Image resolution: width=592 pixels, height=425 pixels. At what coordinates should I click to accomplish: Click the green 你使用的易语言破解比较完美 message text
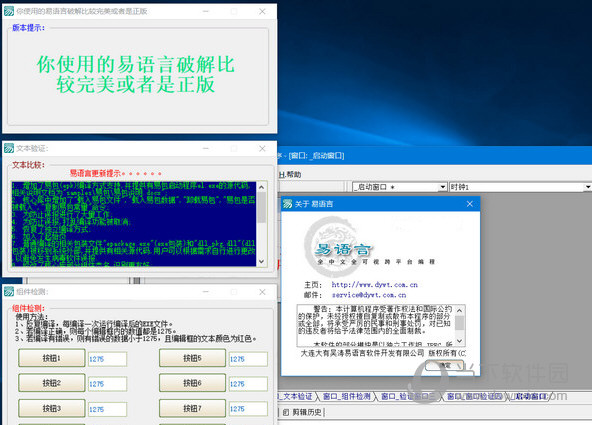coord(136,74)
